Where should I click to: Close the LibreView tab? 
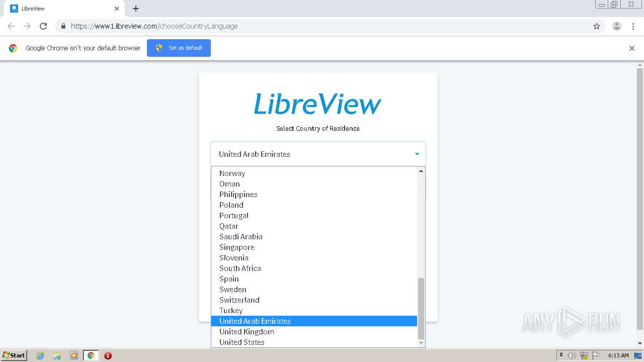click(x=117, y=9)
